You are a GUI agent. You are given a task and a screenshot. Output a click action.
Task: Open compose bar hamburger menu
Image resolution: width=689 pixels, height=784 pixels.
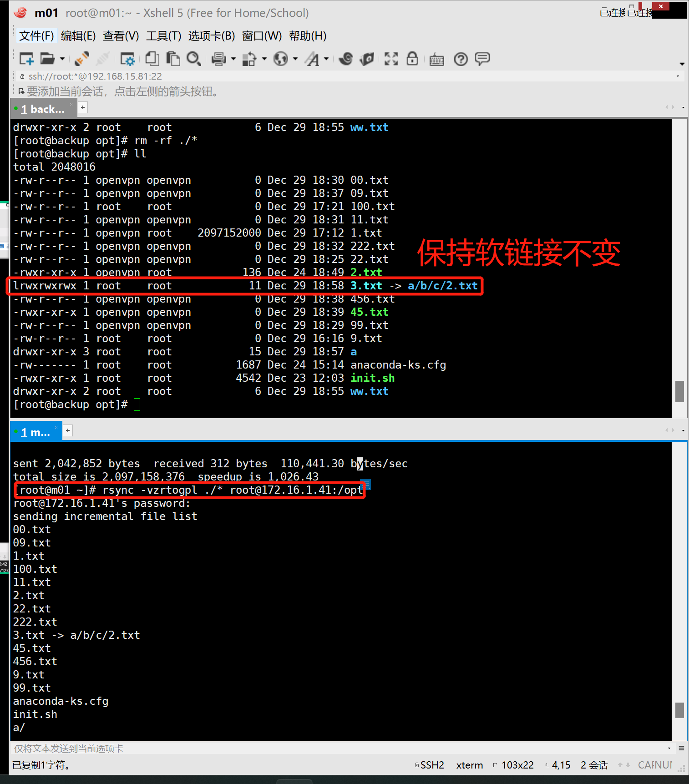[681, 748]
